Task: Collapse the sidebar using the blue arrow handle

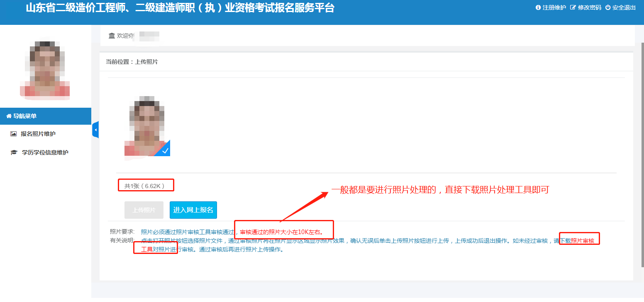Action: 95,130
